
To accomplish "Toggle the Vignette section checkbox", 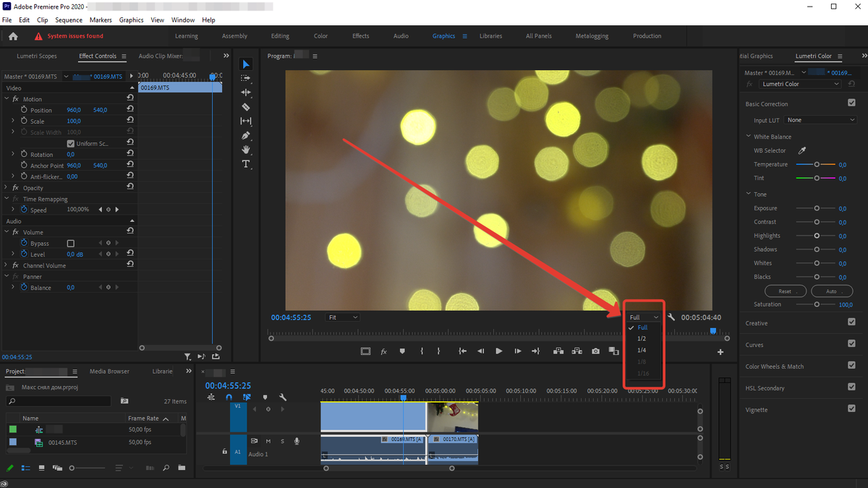I will [x=851, y=408].
